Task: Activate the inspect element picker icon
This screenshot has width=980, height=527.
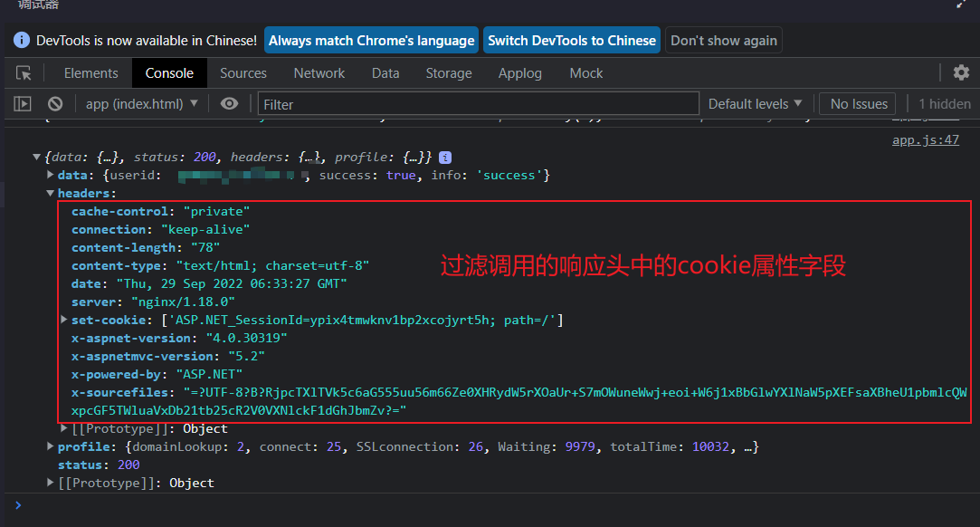Action: pyautogui.click(x=24, y=73)
